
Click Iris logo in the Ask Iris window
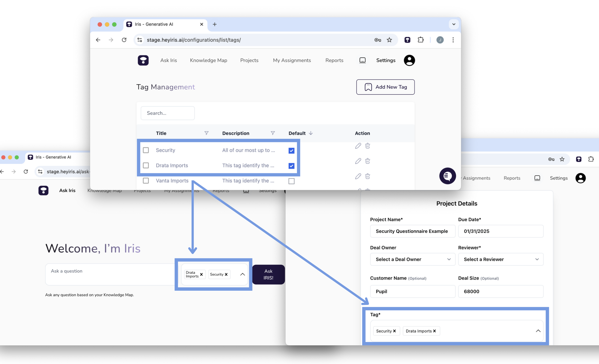pos(43,190)
